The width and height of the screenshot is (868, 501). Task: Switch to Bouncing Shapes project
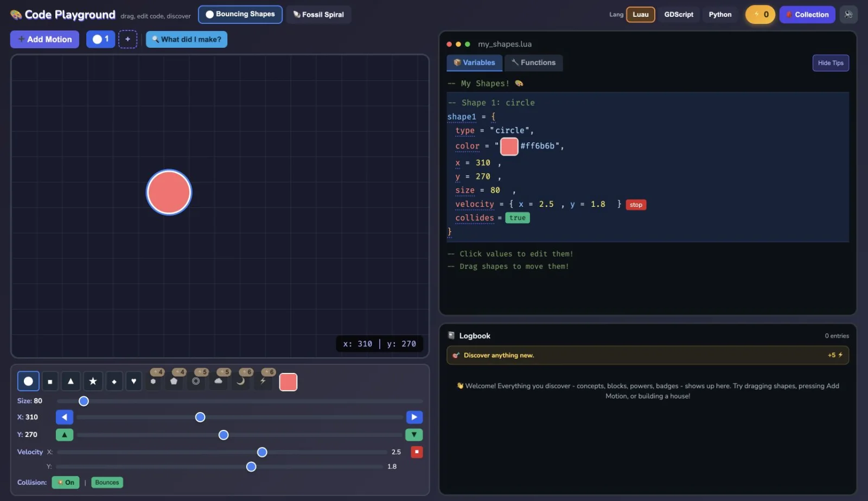[x=240, y=15]
